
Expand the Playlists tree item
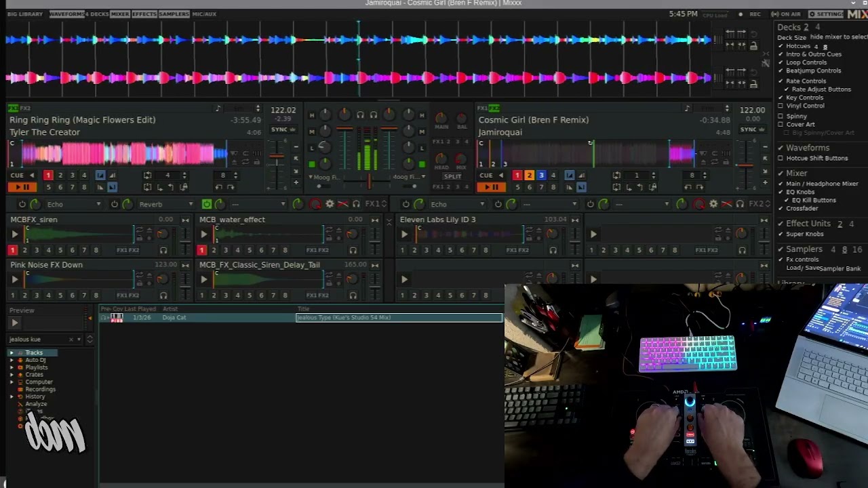point(12,367)
